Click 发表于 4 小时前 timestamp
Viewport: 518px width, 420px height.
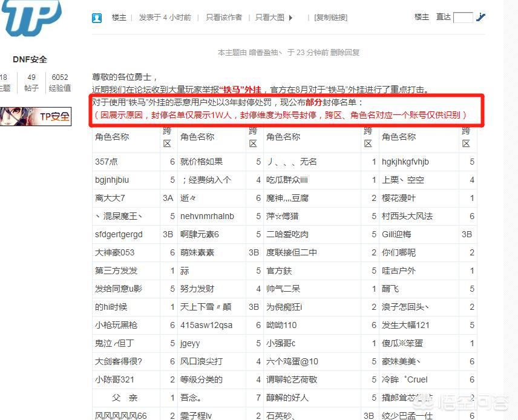(165, 18)
